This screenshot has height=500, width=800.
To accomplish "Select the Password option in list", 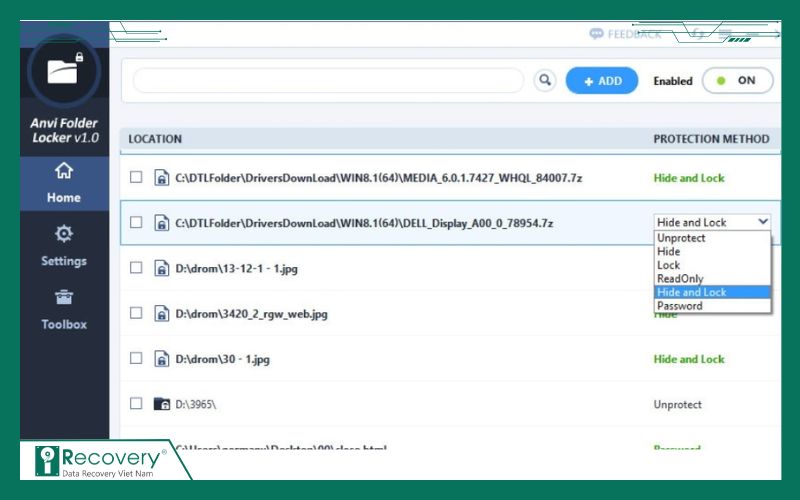I will pyautogui.click(x=680, y=306).
